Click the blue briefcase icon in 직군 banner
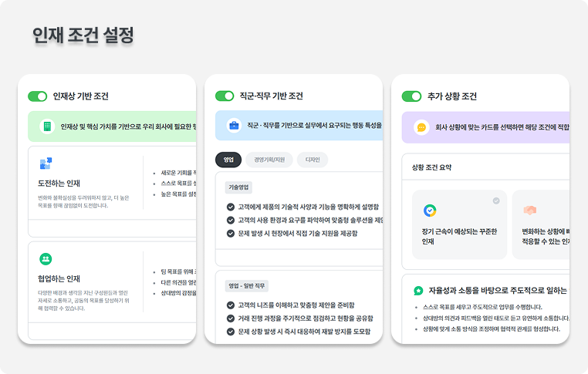Viewport: 588px width, 374px height. (234, 125)
